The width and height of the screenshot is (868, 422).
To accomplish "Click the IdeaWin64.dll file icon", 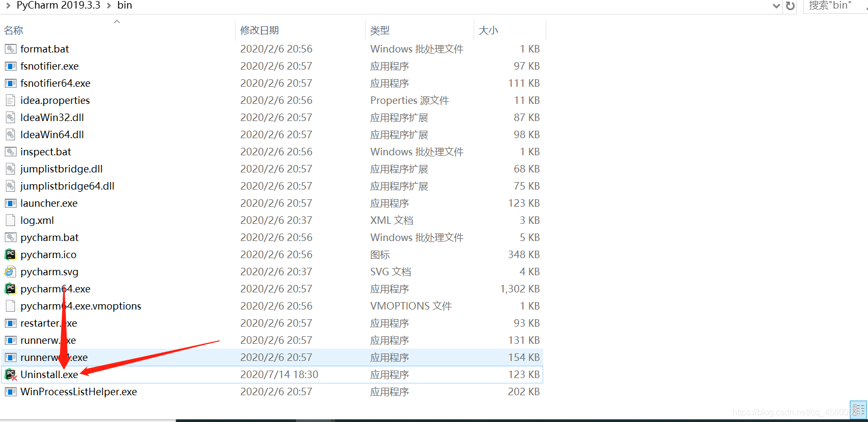I will click(10, 134).
